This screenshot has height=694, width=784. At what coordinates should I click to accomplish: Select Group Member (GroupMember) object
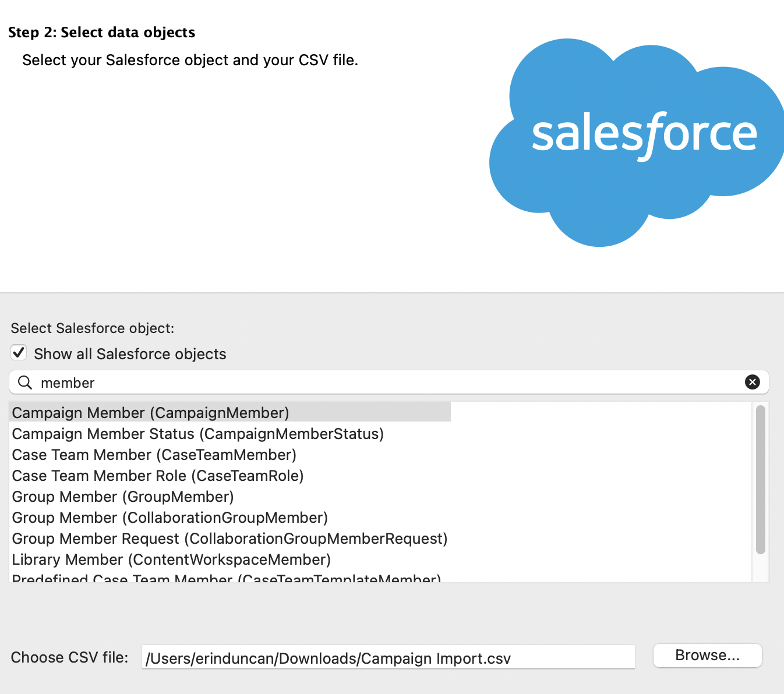(x=123, y=497)
